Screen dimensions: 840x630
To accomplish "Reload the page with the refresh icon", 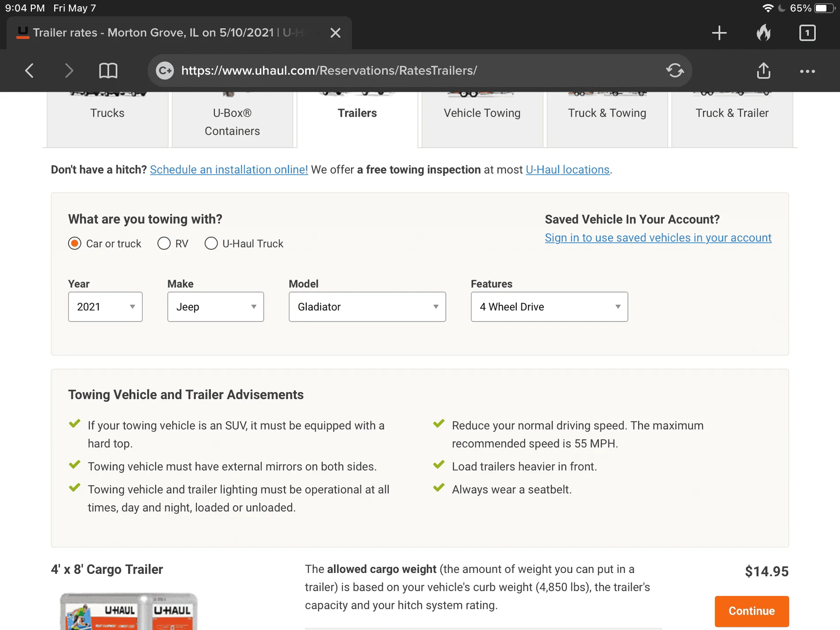I will 675,70.
